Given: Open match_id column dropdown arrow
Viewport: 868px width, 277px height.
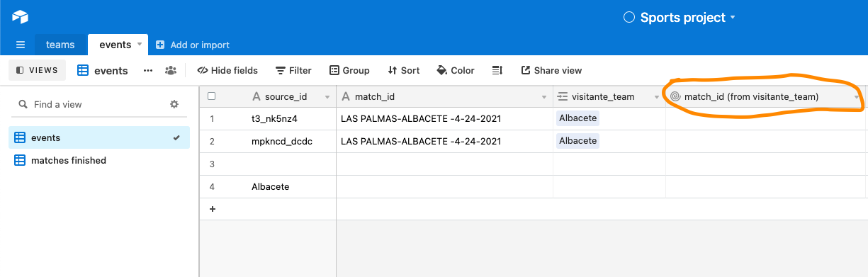Looking at the screenshot, I should pyautogui.click(x=544, y=97).
